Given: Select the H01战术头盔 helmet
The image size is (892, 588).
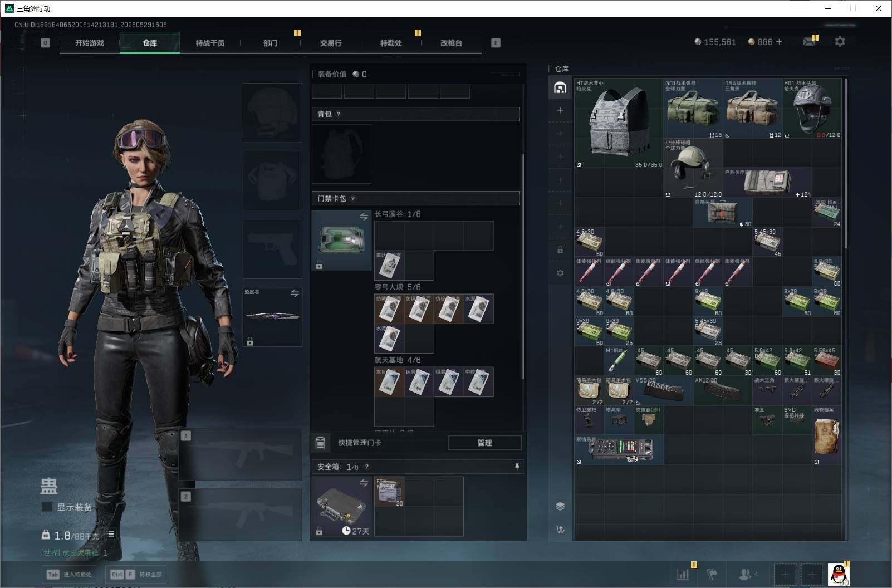Looking at the screenshot, I should [812, 109].
